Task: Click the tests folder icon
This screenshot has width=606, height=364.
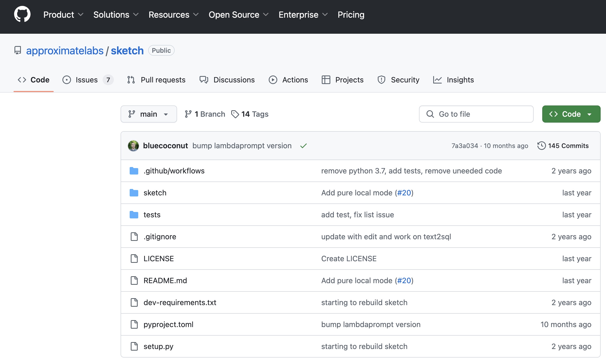Action: point(134,215)
